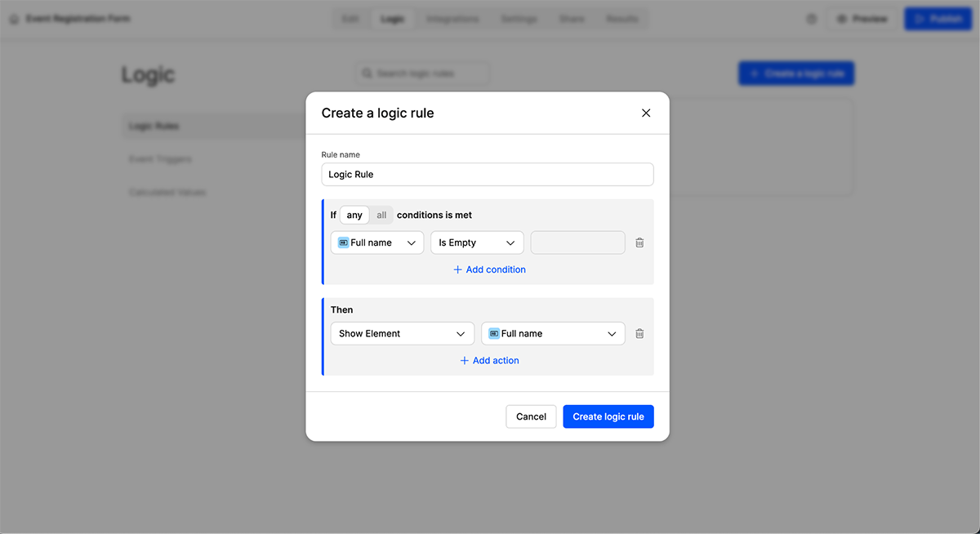Screen dimensions: 980x534
Task: Open the Results tab
Action: [x=621, y=19]
